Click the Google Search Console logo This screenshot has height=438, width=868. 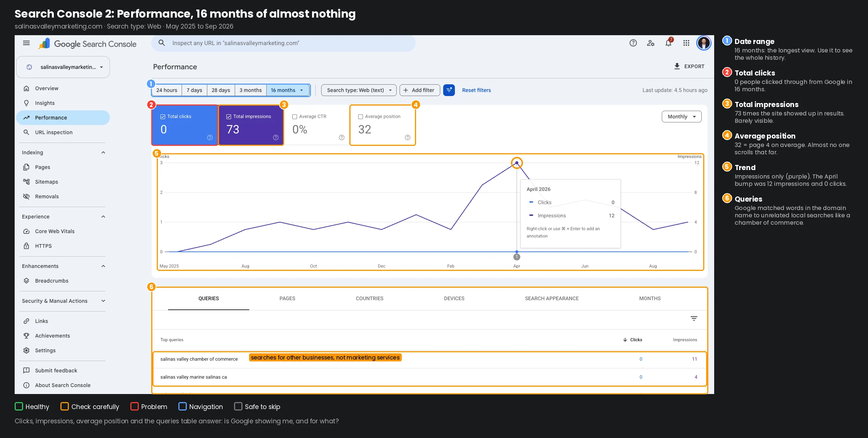87,44
